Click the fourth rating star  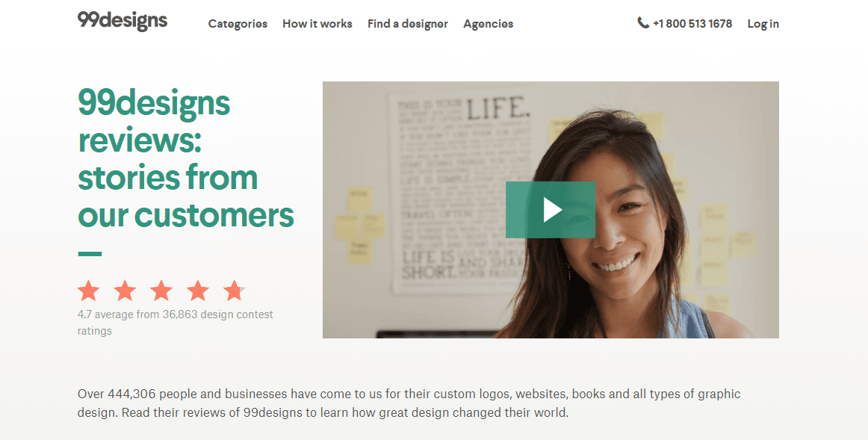tap(198, 290)
